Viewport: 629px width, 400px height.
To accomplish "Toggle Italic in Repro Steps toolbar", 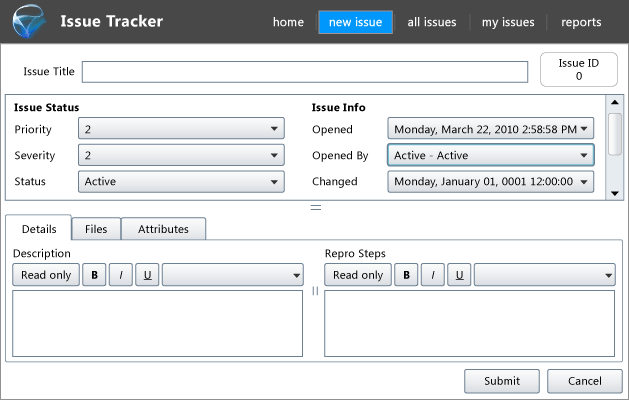I will click(x=432, y=275).
